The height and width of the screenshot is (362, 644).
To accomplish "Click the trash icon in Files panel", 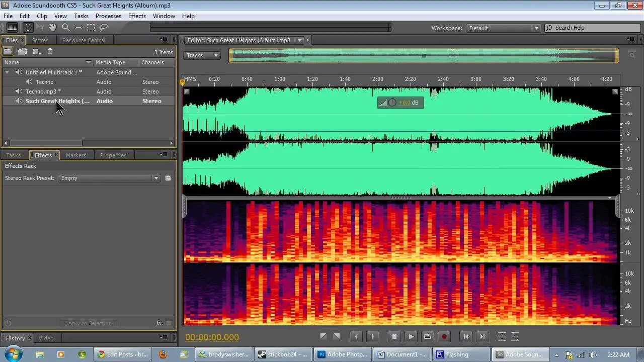I will 50,51.
